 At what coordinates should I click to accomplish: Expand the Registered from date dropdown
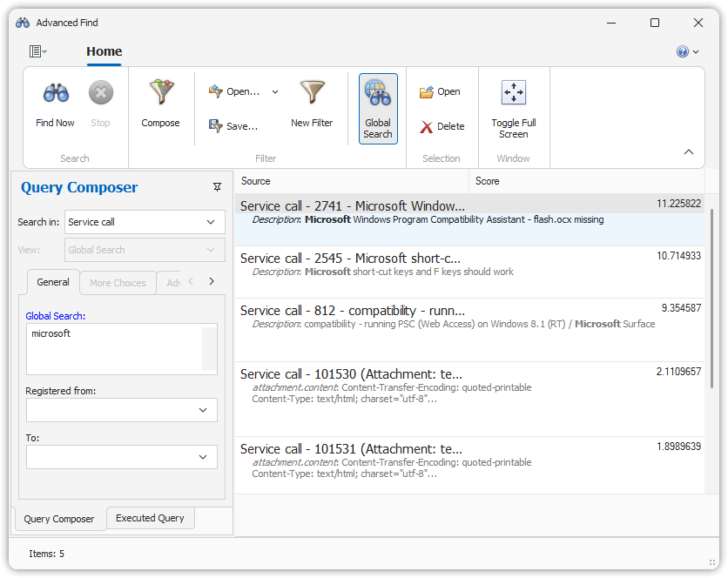pyautogui.click(x=203, y=410)
